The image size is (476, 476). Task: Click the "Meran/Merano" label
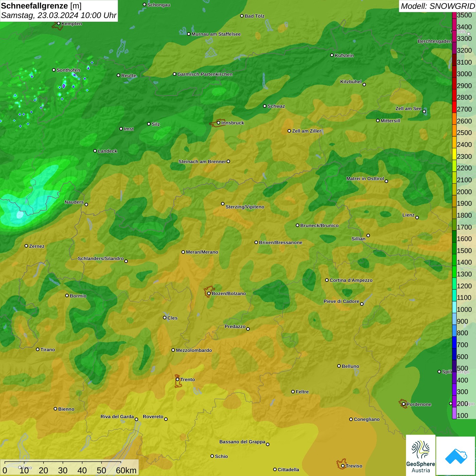coord(202,252)
